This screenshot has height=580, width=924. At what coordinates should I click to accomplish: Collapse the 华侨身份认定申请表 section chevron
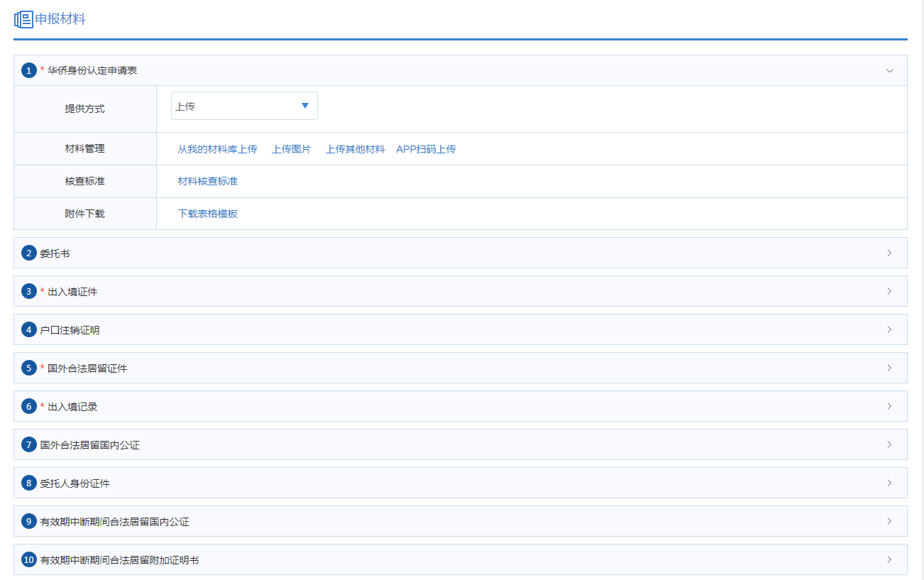tap(889, 70)
